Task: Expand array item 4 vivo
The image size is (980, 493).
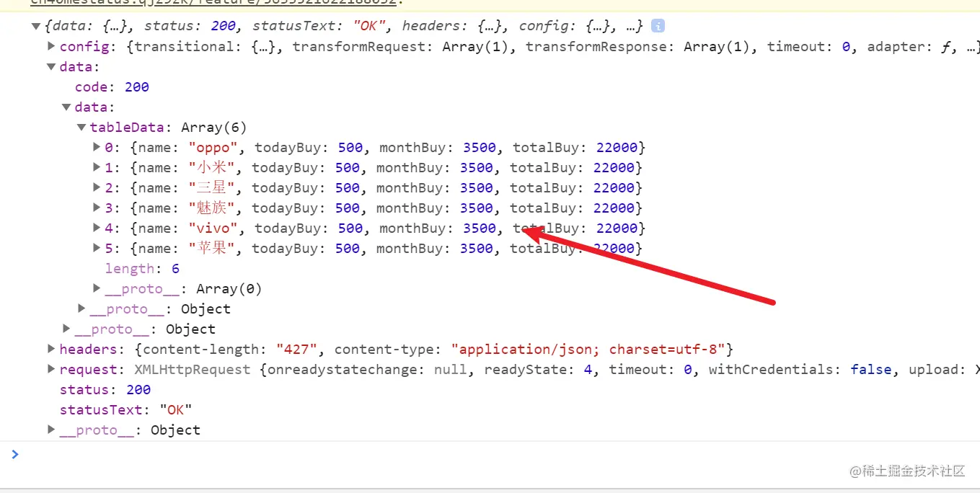Action: coord(97,228)
